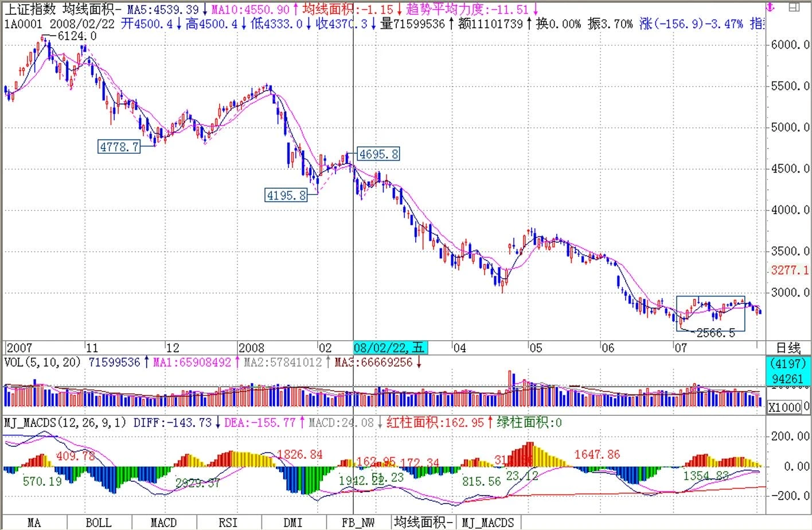812x530 pixels.
Task: Click the 上证指数 chart title
Action: point(30,10)
